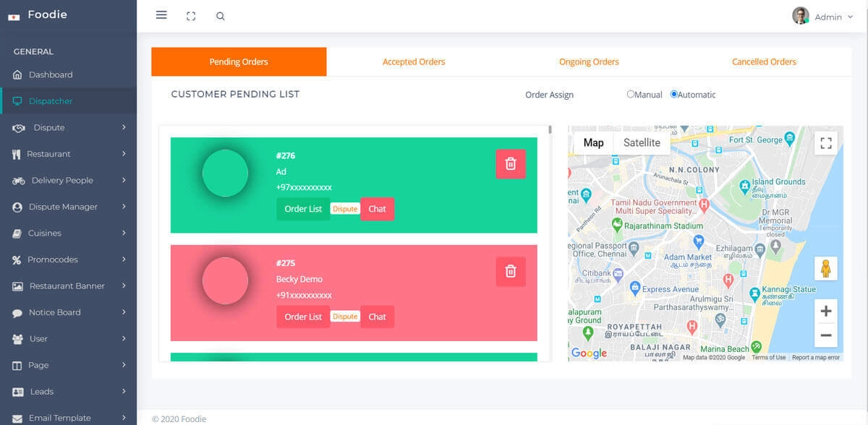Viewport: 868px width, 425px height.
Task: Delete order #276 with the trash icon
Action: click(x=510, y=164)
